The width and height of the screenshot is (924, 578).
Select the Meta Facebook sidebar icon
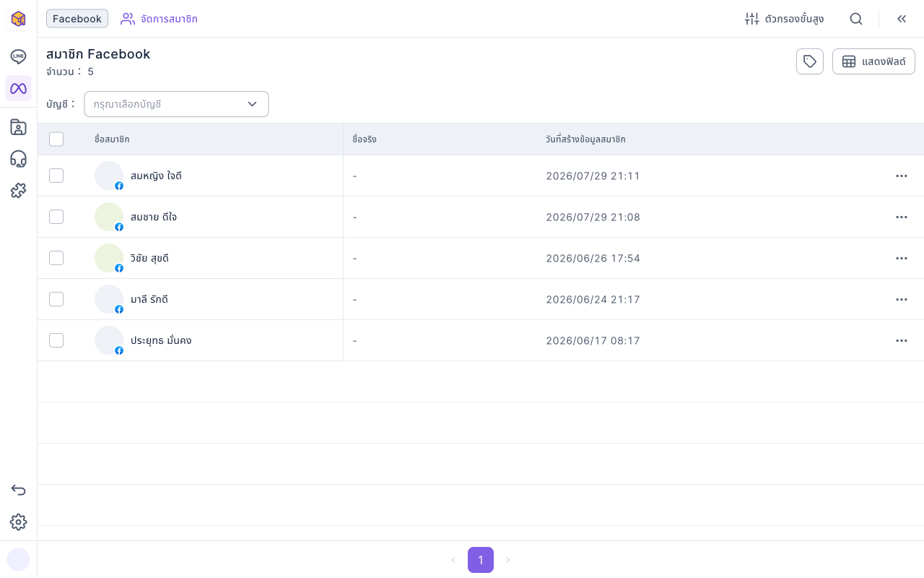coord(19,88)
